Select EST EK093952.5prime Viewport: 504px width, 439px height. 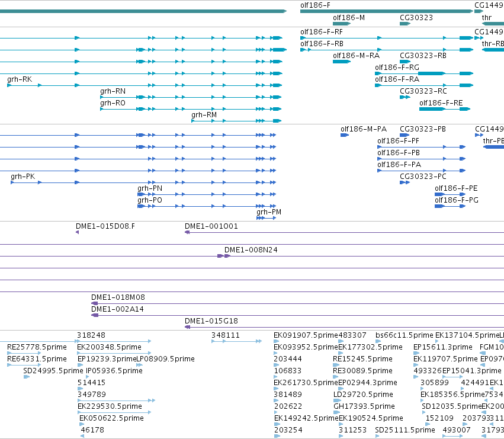pyautogui.click(x=306, y=347)
